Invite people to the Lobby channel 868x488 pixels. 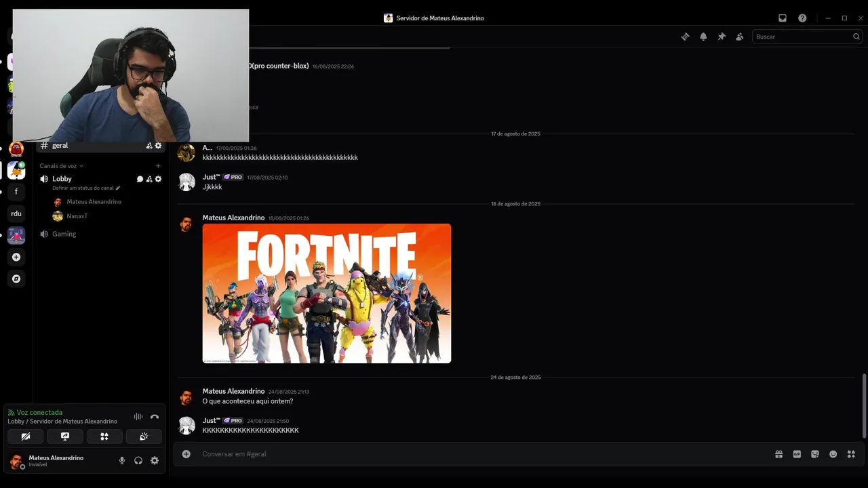(x=149, y=179)
